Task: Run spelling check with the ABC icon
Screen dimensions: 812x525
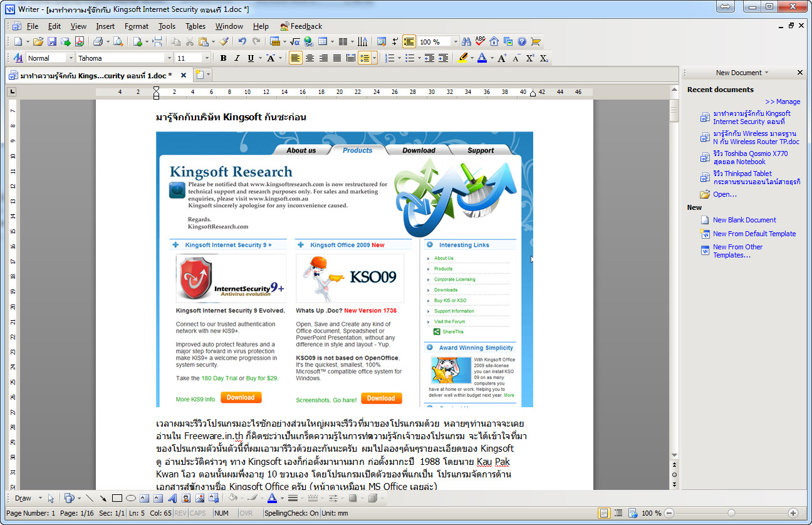Action: tap(480, 42)
